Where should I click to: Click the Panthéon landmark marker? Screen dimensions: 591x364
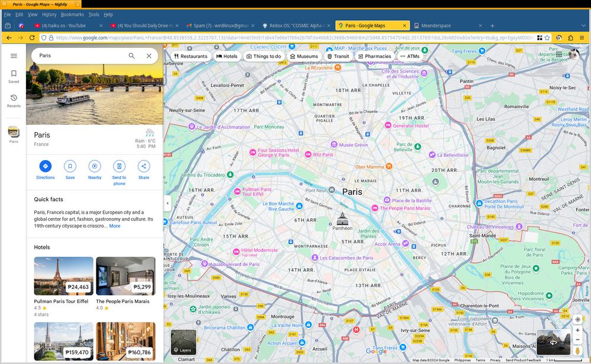tap(342, 219)
